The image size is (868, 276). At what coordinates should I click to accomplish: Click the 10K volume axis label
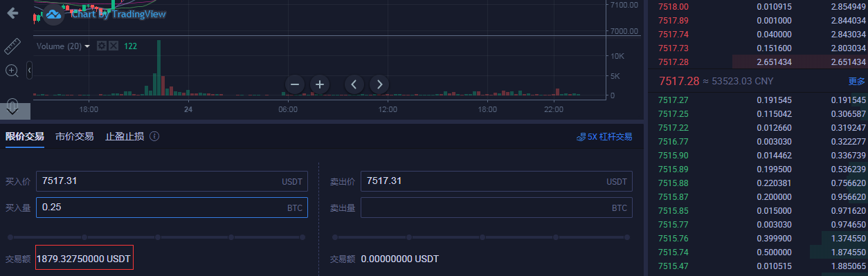[617, 56]
